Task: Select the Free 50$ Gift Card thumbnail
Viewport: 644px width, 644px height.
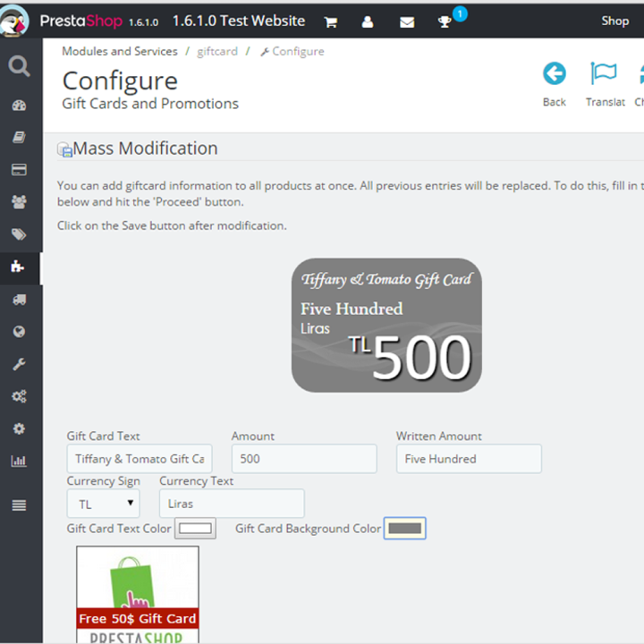Action: [138, 594]
